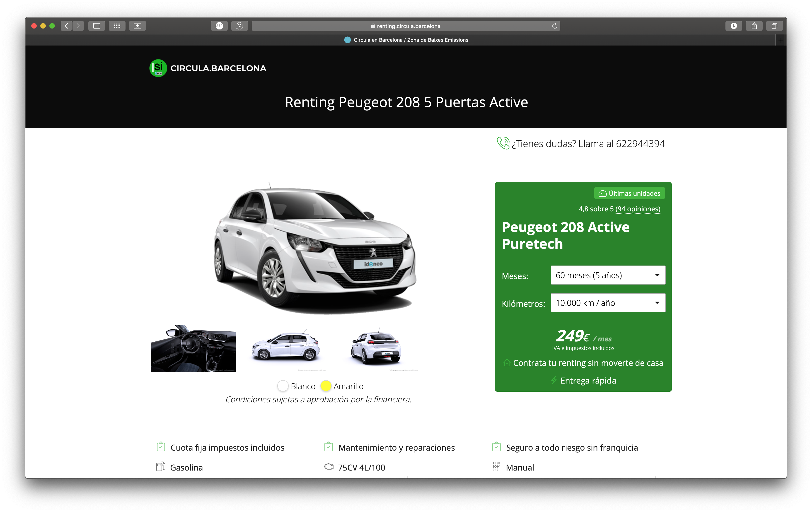Image resolution: width=812 pixels, height=512 pixels.
Task: Open the 94 opiniones reviews link
Action: coord(638,209)
